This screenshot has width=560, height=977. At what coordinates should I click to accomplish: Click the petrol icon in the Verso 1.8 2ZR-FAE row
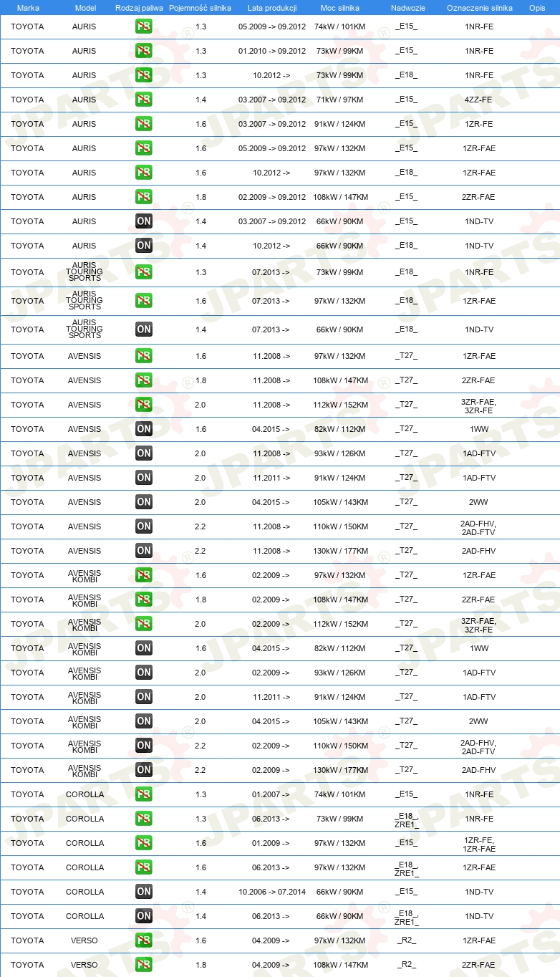tap(144, 965)
